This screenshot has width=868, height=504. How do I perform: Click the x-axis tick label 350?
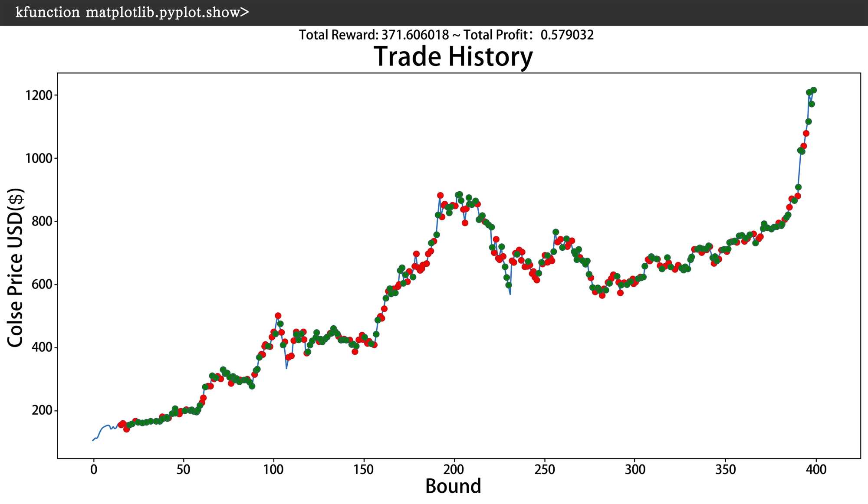(725, 469)
